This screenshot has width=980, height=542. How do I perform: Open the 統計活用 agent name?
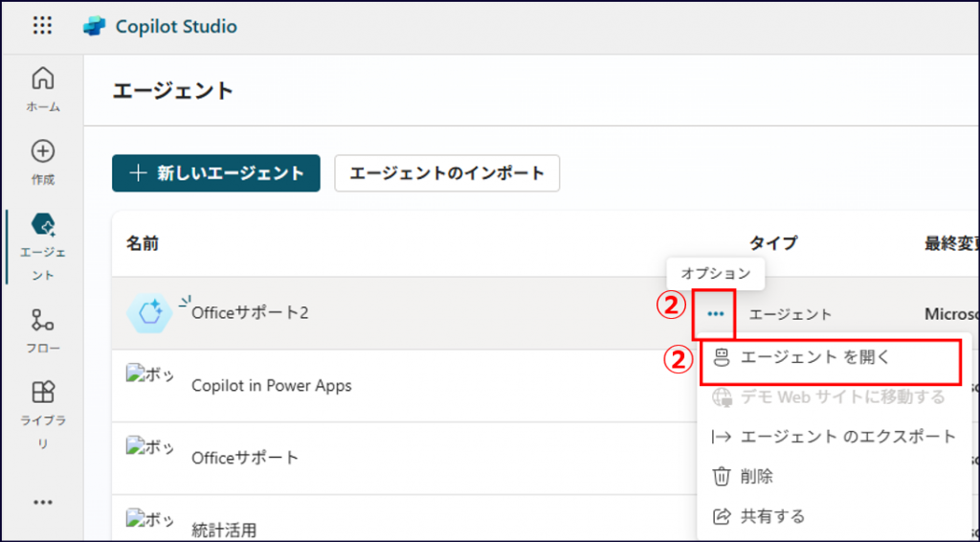click(x=224, y=531)
